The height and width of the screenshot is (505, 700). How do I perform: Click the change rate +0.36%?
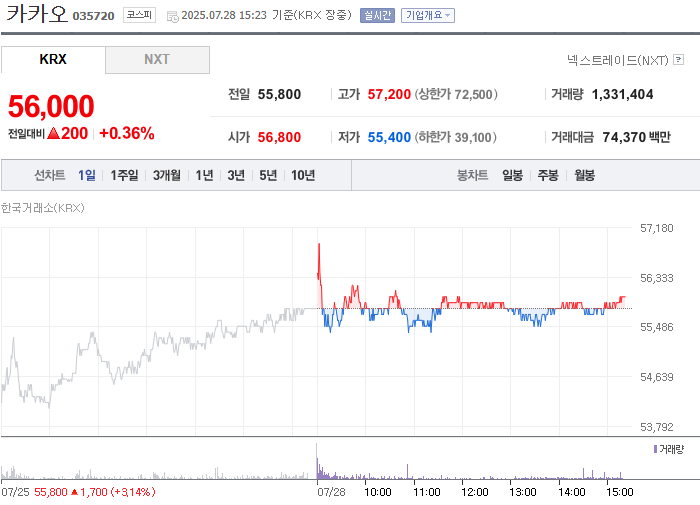click(x=127, y=133)
